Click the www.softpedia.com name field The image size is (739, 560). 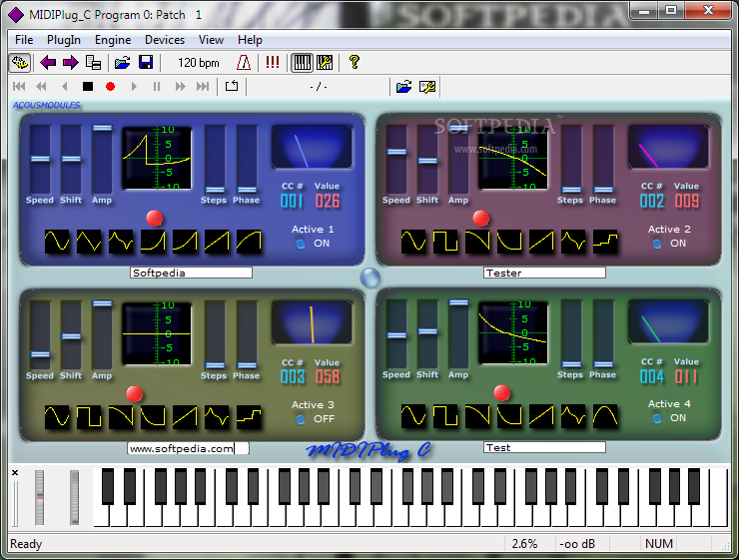click(188, 448)
